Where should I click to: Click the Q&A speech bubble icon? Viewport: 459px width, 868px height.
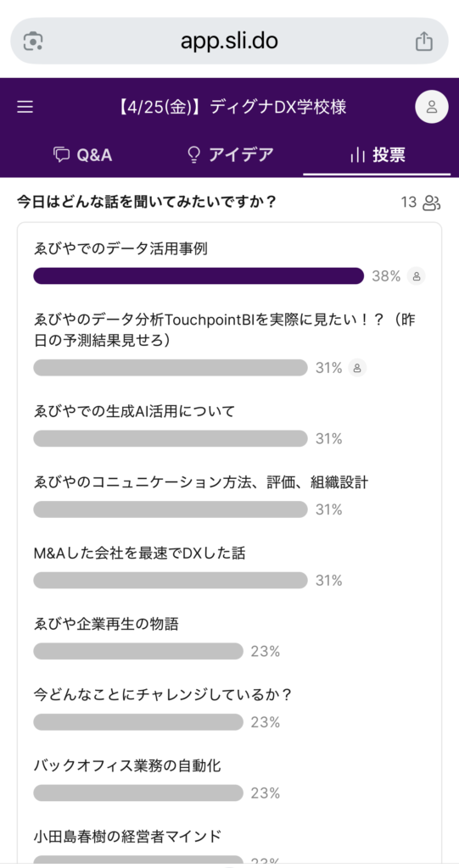(x=61, y=155)
